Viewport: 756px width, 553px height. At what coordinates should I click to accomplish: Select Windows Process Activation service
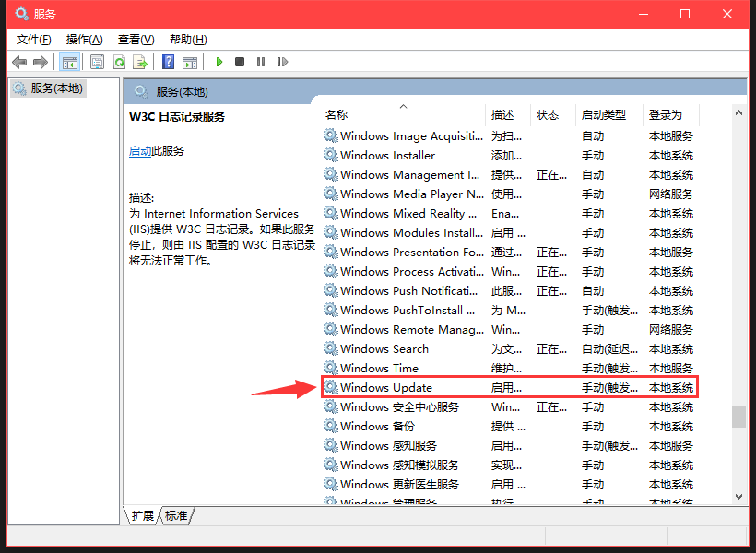[x=510, y=272]
